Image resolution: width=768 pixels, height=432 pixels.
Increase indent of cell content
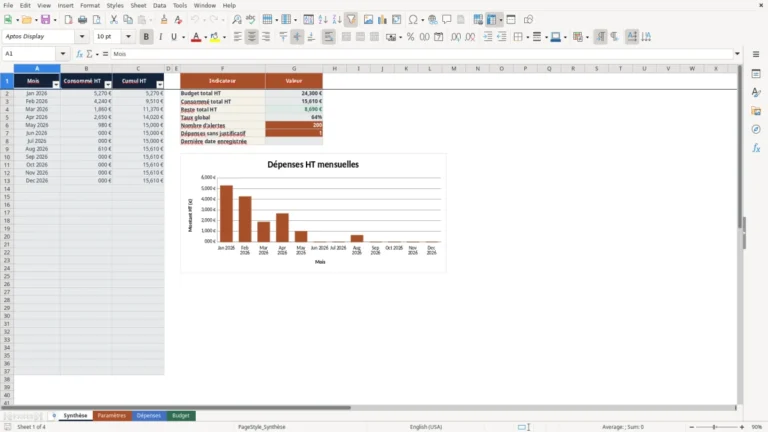[x=488, y=37]
